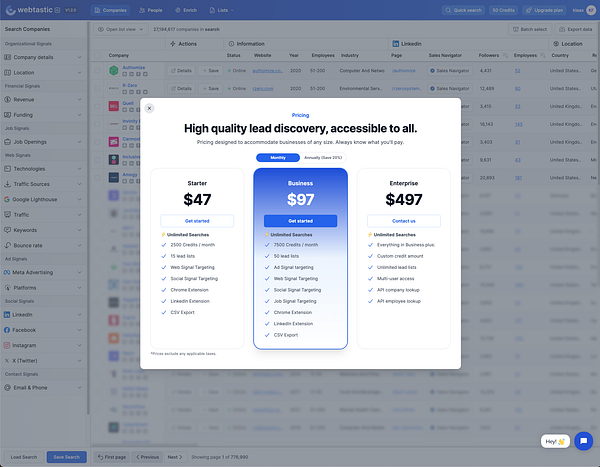
Task: Click the LinkedIn filter icon in sidebar
Action: tap(7, 315)
